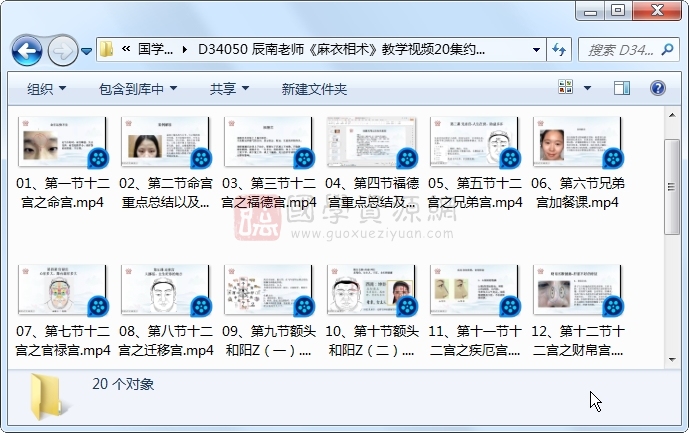Click the vertical scrollbar thumb
The height and width of the screenshot is (433, 689).
(672, 187)
